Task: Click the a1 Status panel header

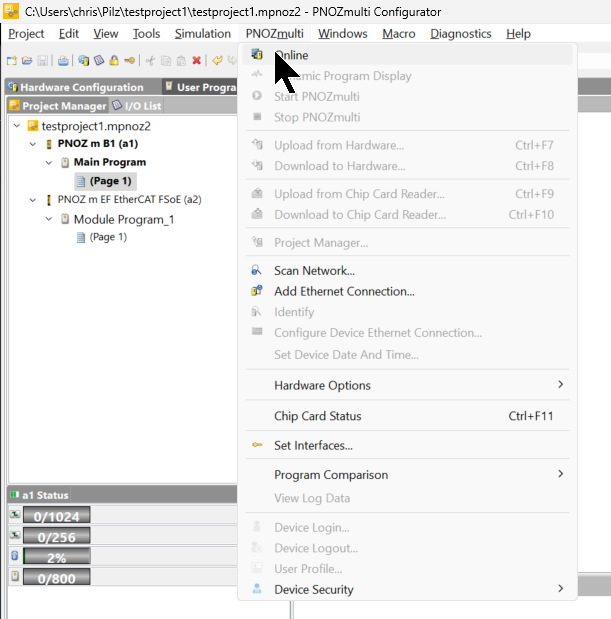Action: click(x=122, y=495)
